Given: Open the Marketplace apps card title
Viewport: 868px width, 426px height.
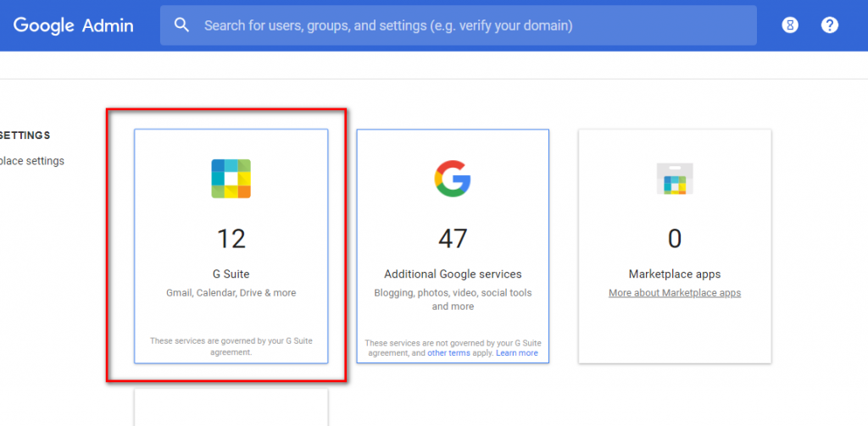Looking at the screenshot, I should pos(675,274).
